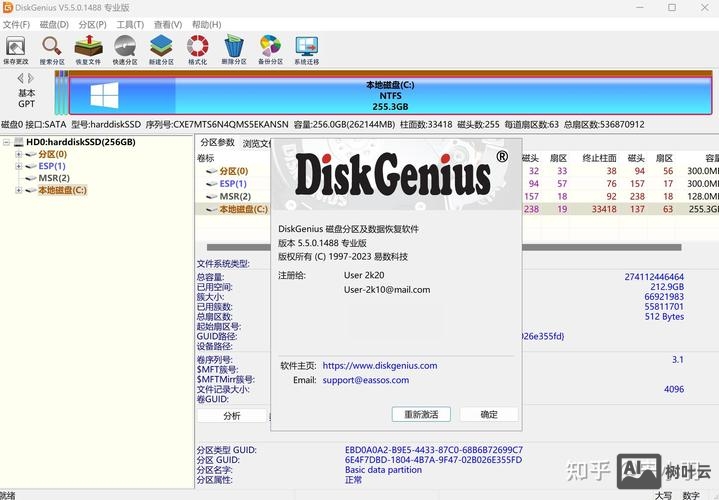Open the 帮助(H) menu
This screenshot has width=719, height=500.
click(206, 25)
